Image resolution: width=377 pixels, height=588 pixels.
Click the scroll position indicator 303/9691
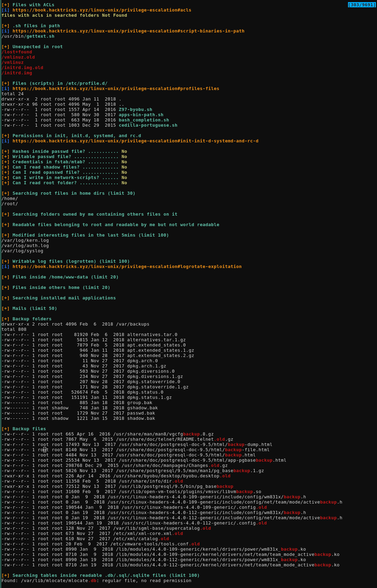(362, 5)
